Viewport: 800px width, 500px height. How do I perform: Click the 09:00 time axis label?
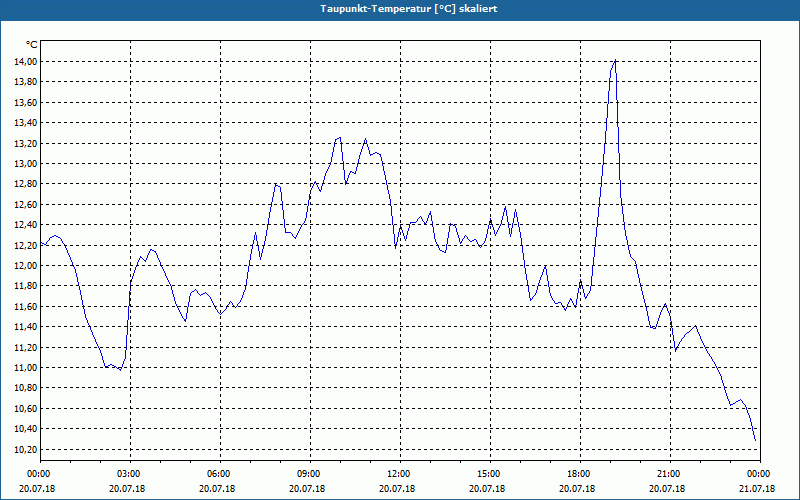click(x=310, y=474)
